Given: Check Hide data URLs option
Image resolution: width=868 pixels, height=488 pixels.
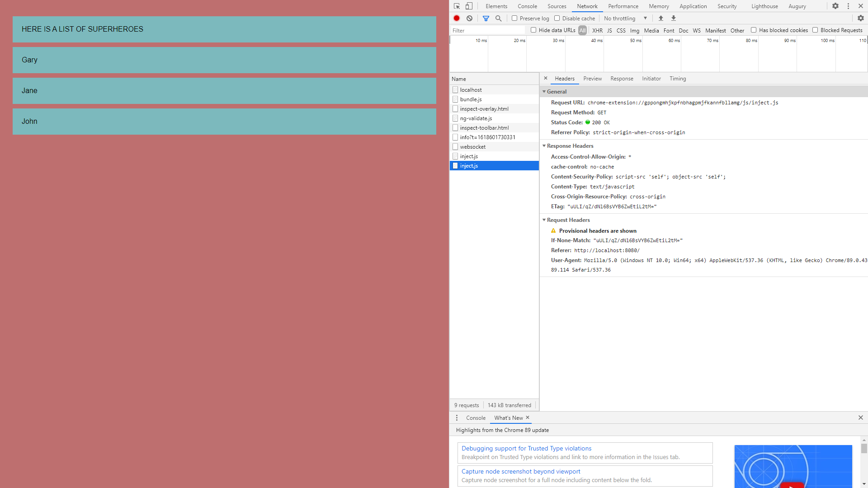Looking at the screenshot, I should (x=533, y=30).
